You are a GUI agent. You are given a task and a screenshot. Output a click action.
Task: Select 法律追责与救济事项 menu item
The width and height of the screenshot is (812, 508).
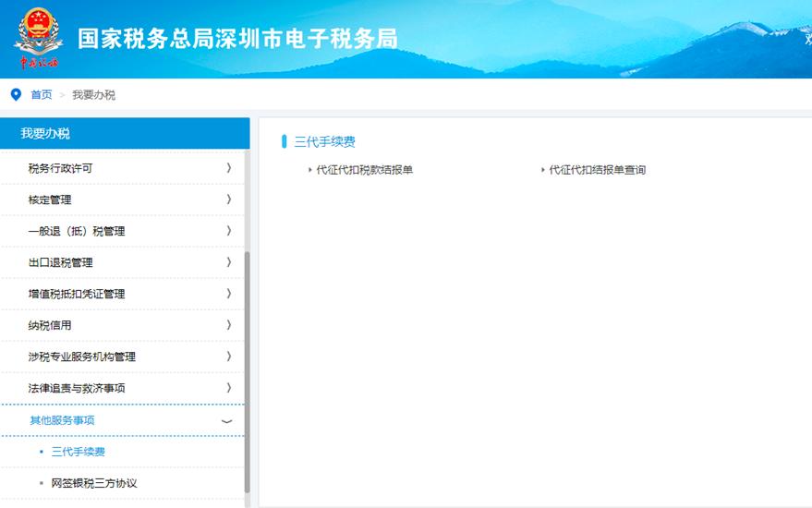coord(77,388)
